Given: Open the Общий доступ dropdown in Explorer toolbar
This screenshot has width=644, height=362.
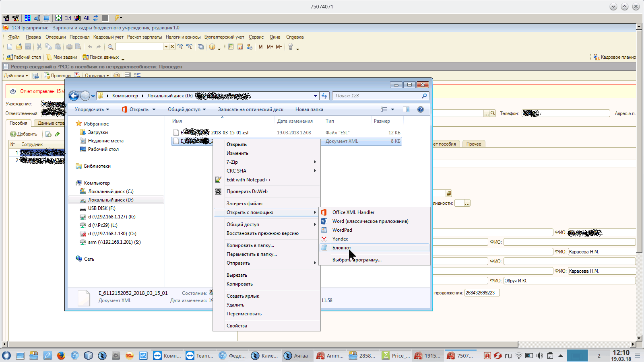Looking at the screenshot, I should 187,109.
